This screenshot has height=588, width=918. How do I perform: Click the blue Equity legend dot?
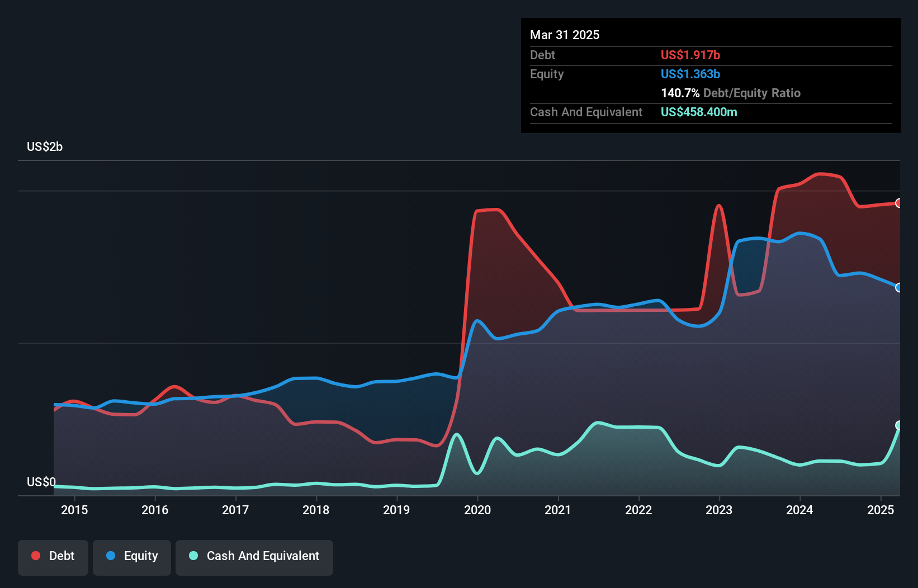[111, 556]
